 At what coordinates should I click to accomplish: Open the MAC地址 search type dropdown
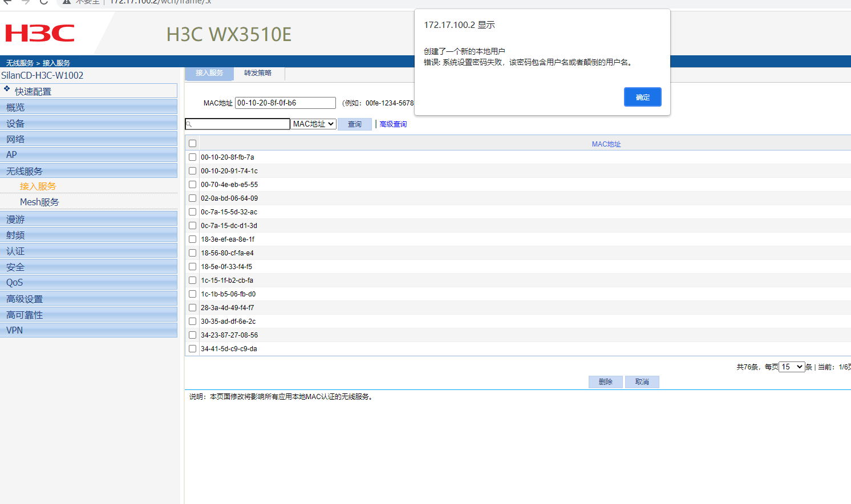click(x=313, y=124)
